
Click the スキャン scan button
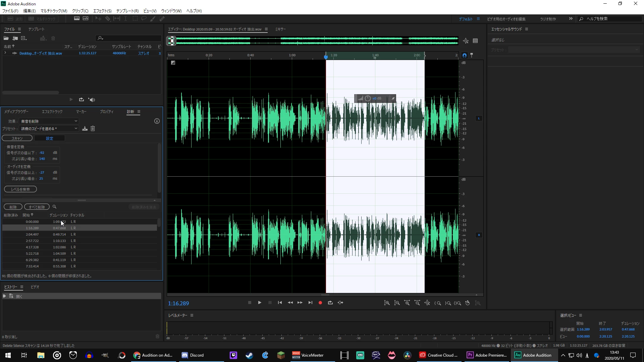tap(17, 138)
